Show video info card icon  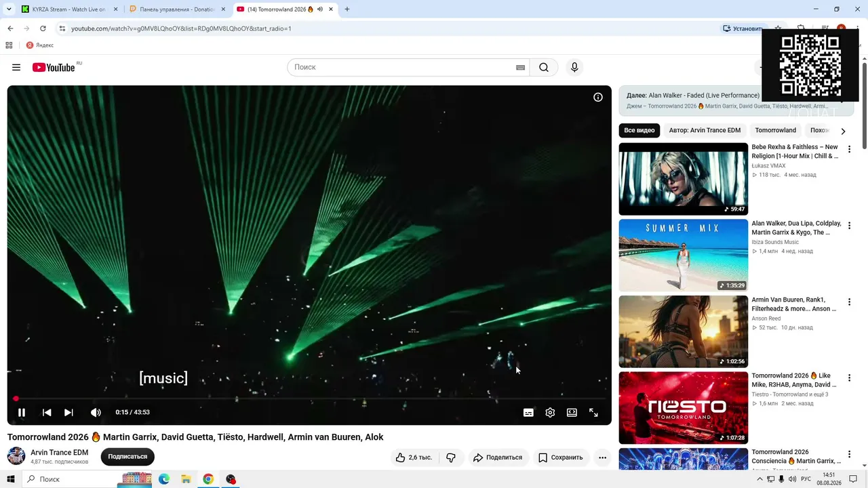598,97
